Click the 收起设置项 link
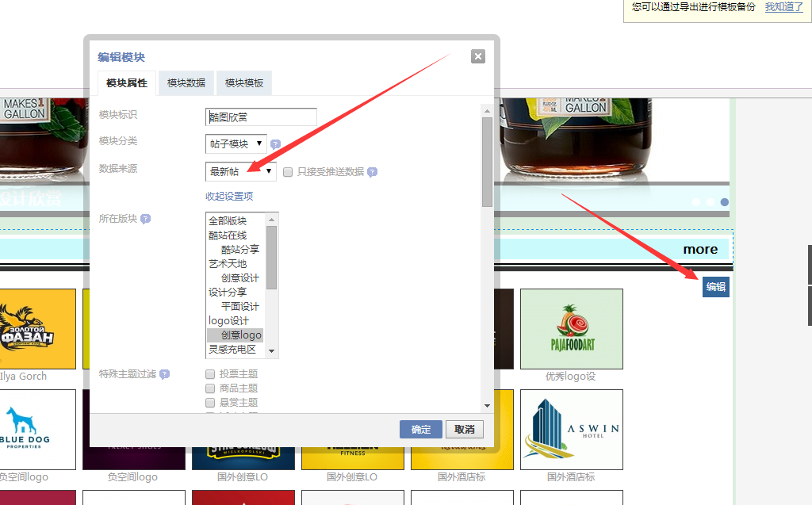The width and height of the screenshot is (812, 505). [x=229, y=197]
